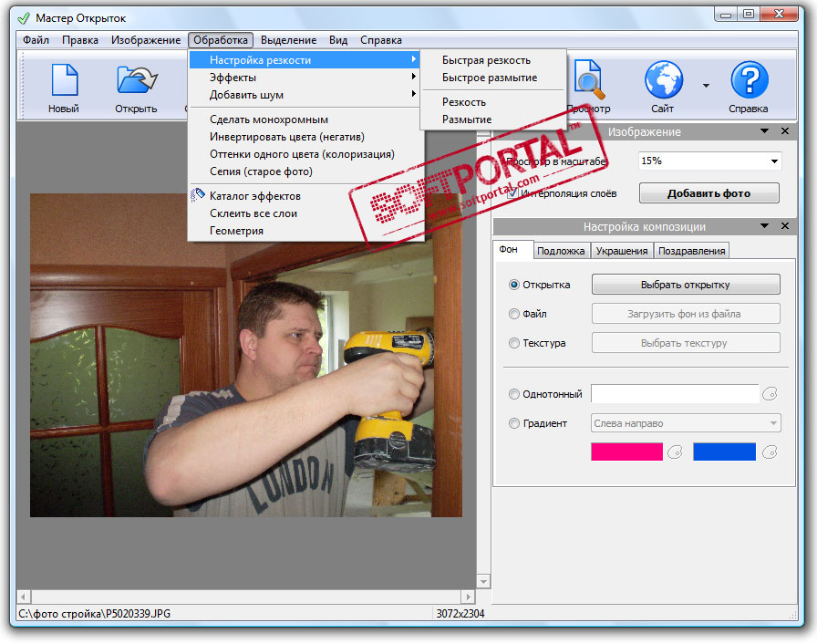Click the photo of man with drill
The width and height of the screenshot is (817, 644).
coord(246,356)
